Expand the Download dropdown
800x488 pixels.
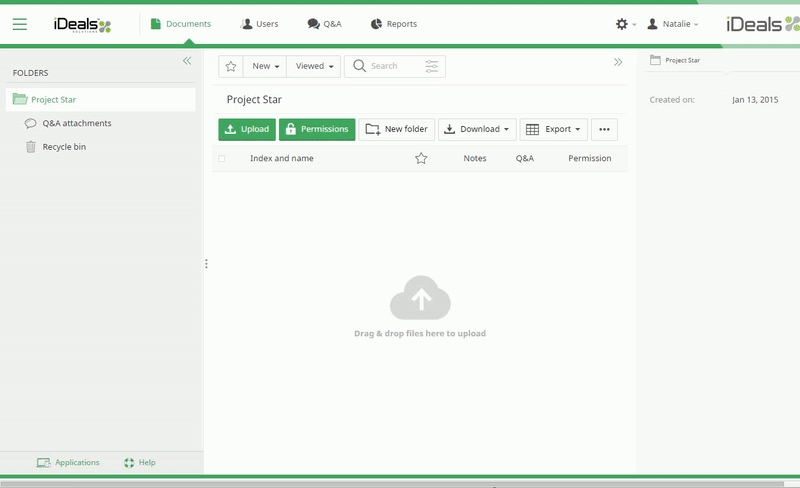click(x=477, y=129)
